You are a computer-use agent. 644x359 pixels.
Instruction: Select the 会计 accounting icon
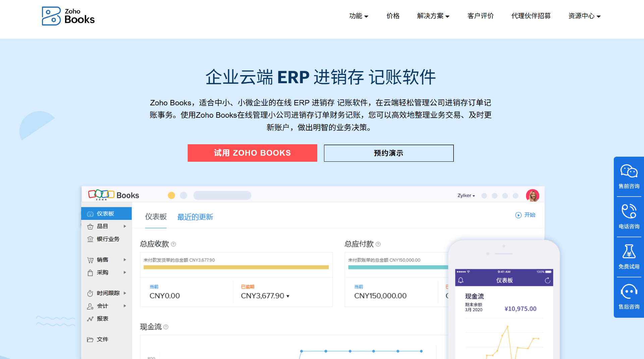(x=90, y=306)
